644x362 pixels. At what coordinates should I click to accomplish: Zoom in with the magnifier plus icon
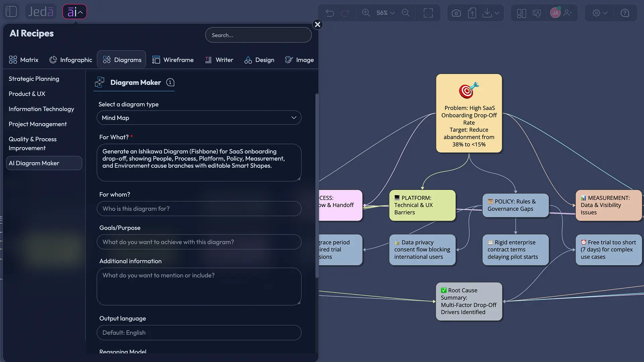tap(366, 13)
